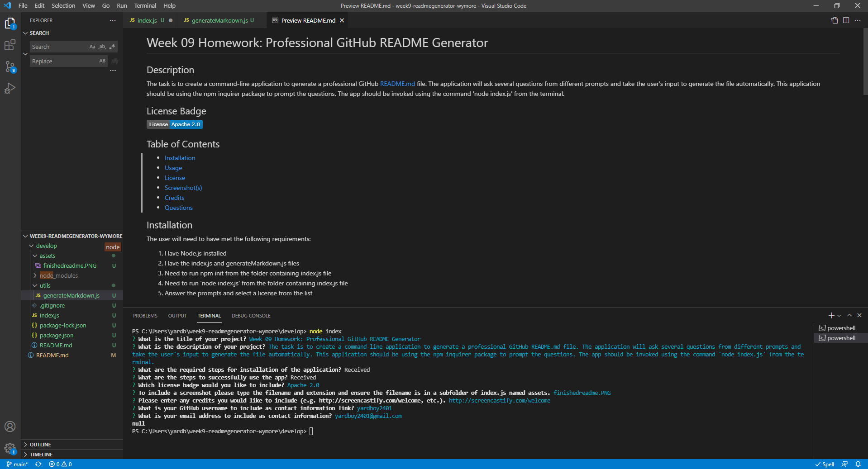Open Explorer's more actions ellipsis
This screenshot has width=868, height=469.
point(113,20)
